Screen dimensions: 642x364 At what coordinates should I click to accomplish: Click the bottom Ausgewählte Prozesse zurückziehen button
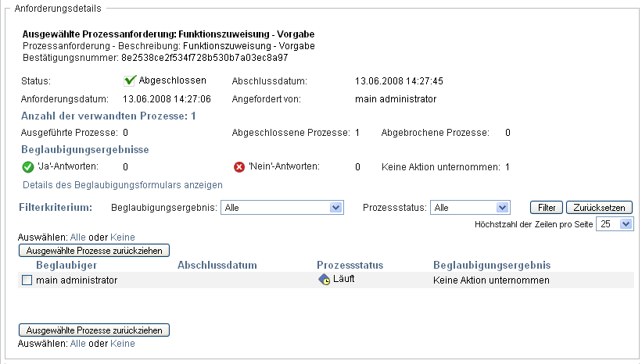(94, 330)
